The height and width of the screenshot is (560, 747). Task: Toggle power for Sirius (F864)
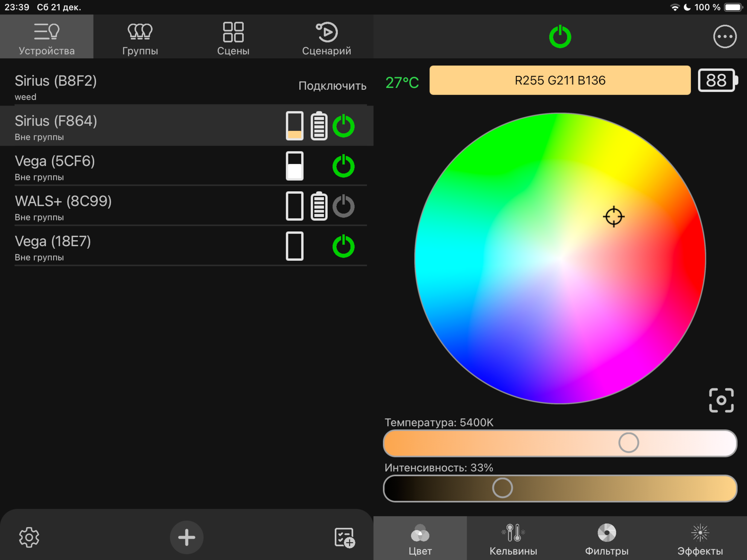[x=343, y=126]
